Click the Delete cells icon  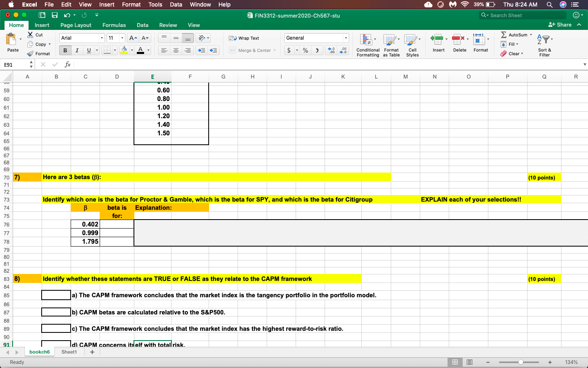(x=458, y=39)
